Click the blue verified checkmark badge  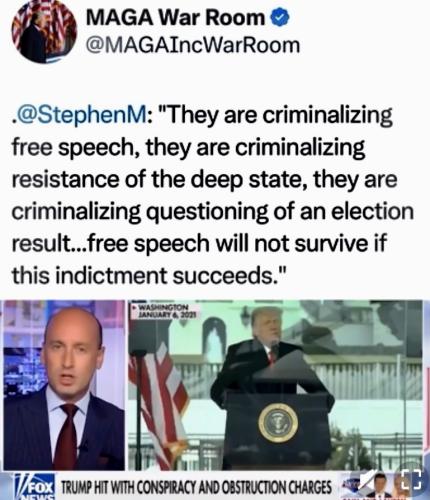(x=281, y=18)
